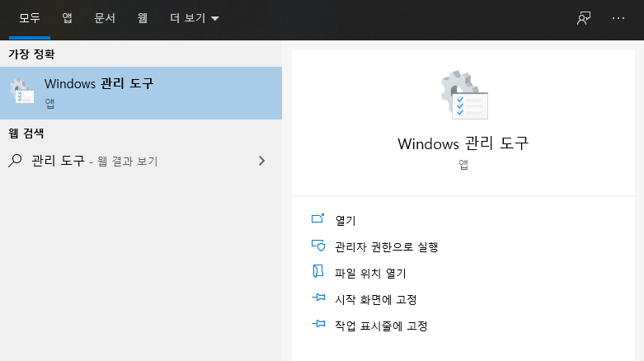Select the 모두 search tab
This screenshot has height=361, width=644.
pos(30,18)
